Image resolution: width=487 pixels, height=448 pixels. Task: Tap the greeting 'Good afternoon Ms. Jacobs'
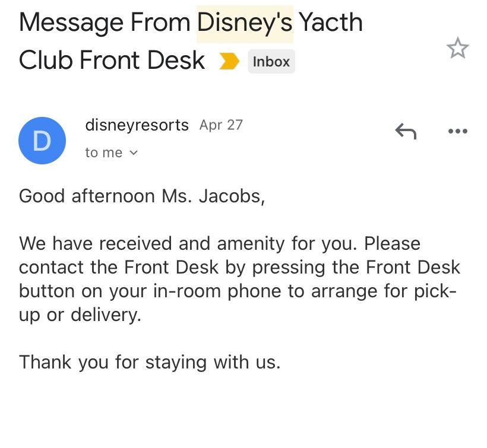pos(141,196)
